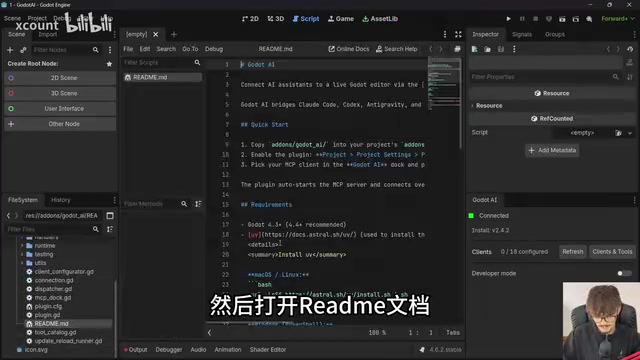
Task: Toggle the scripts panel arrow
Action: click(209, 333)
